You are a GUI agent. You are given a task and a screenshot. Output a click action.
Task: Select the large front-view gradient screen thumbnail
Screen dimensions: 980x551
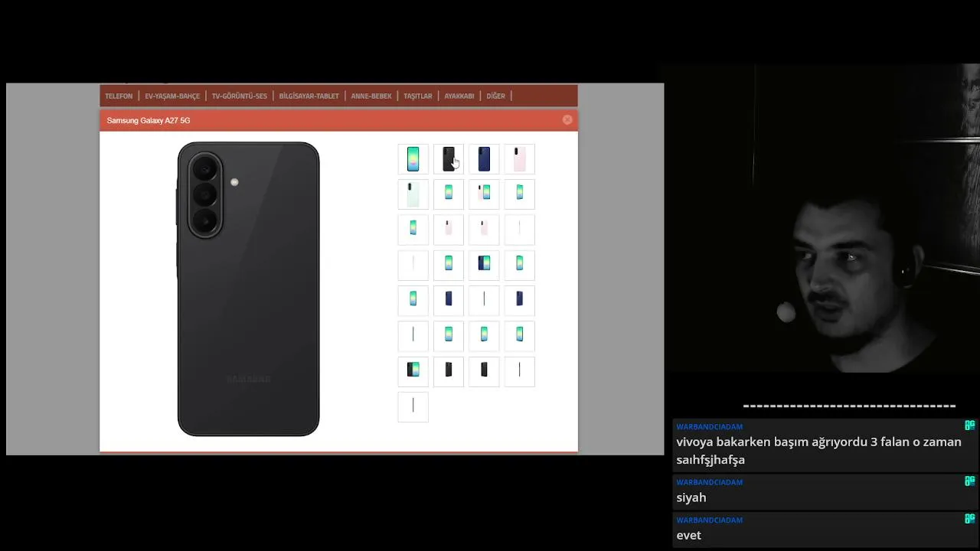point(413,159)
